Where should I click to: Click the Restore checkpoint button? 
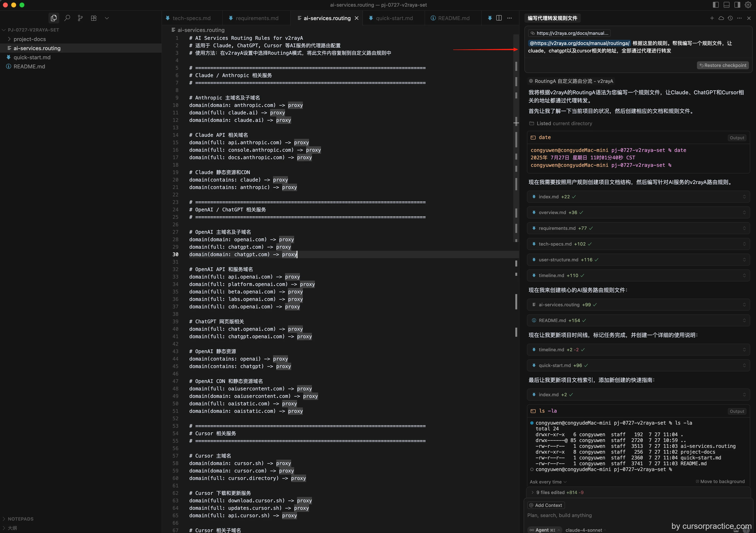point(723,65)
